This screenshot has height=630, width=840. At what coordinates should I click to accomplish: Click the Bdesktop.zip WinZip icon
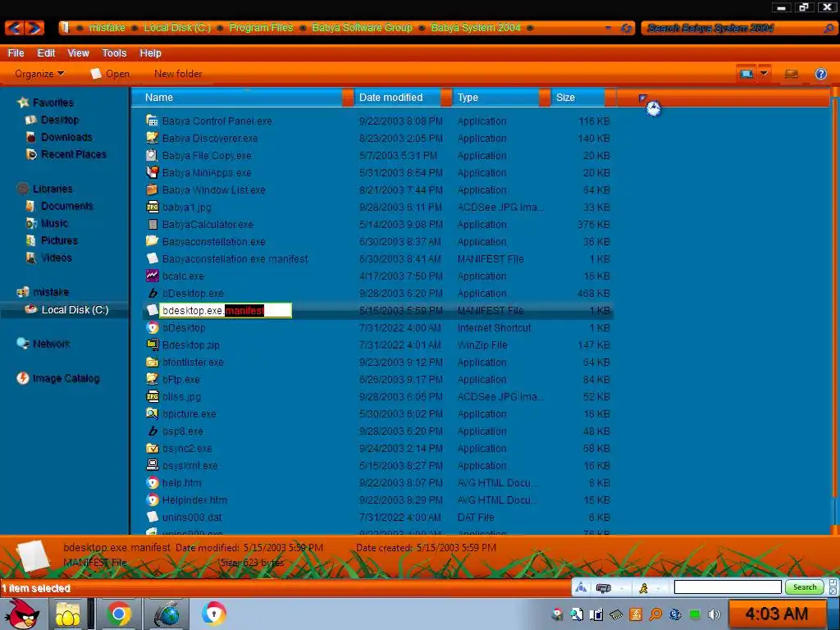pyautogui.click(x=152, y=345)
